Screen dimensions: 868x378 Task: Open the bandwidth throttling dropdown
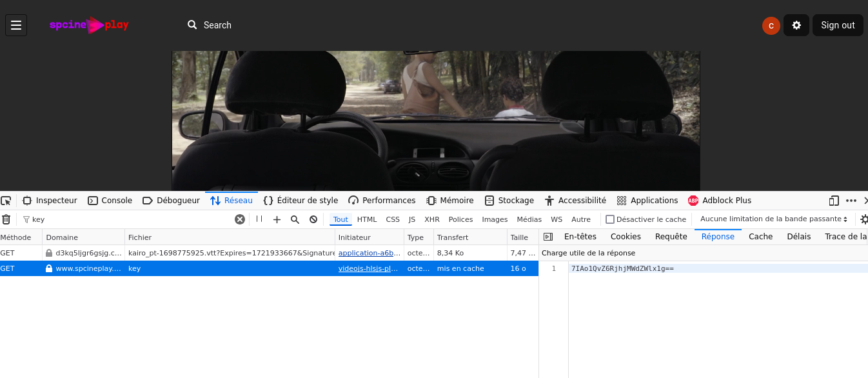pos(774,219)
